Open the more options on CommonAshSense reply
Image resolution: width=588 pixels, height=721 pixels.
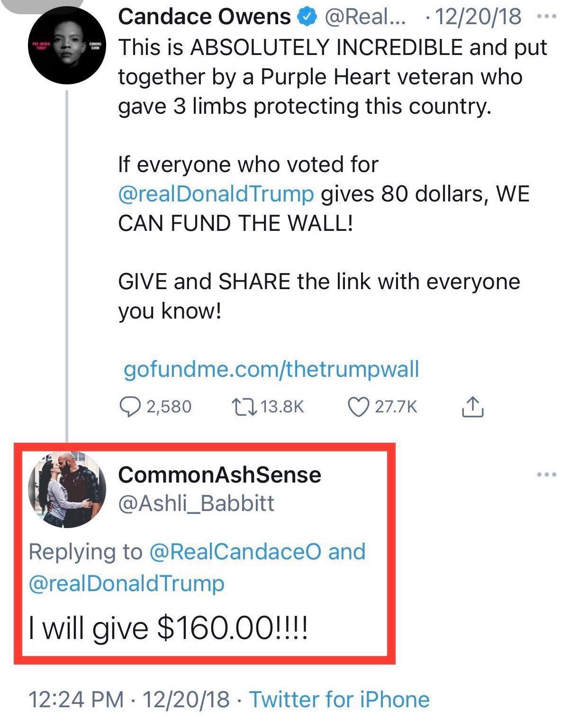tap(547, 475)
